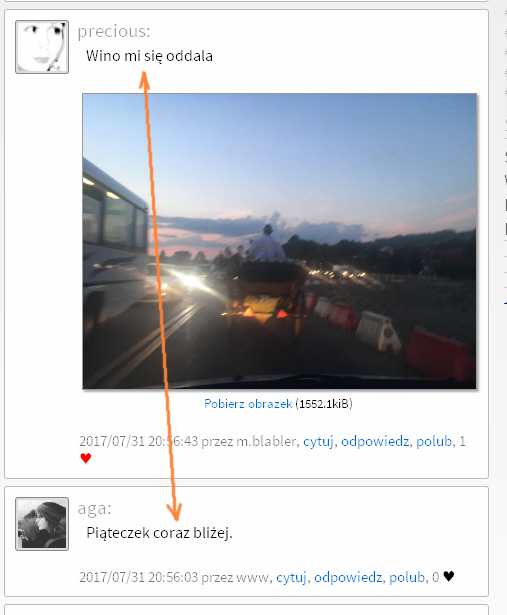The width and height of the screenshot is (507, 615).
Task: Click odpowiedz on aga's post
Action: pyautogui.click(x=348, y=577)
